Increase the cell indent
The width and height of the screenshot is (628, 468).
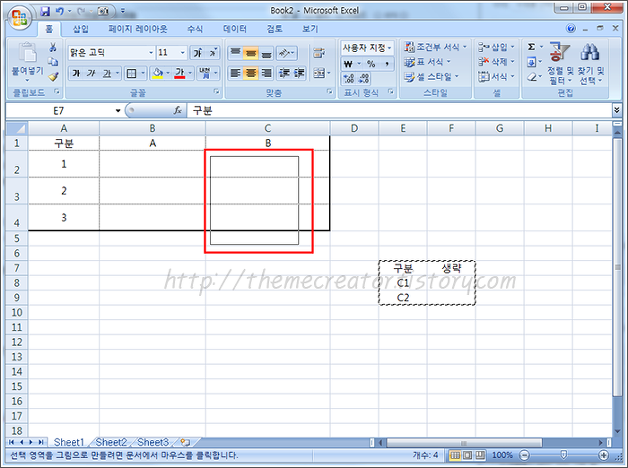click(x=299, y=73)
